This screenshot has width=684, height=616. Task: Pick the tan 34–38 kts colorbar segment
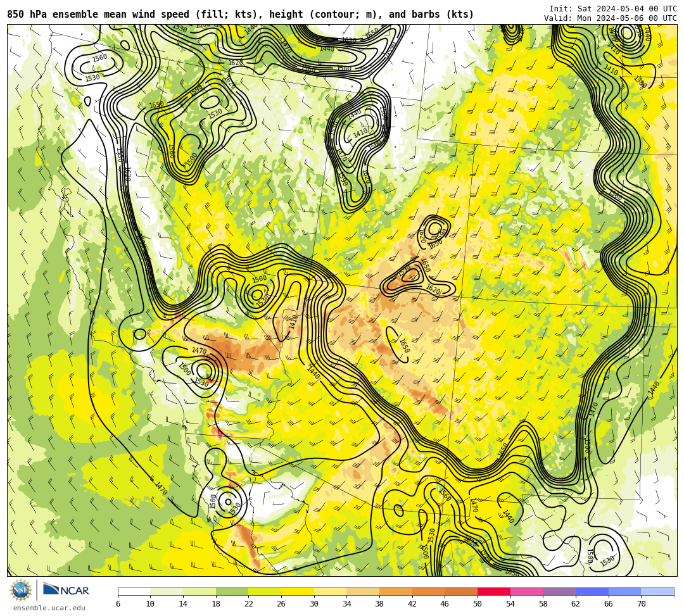click(x=363, y=591)
